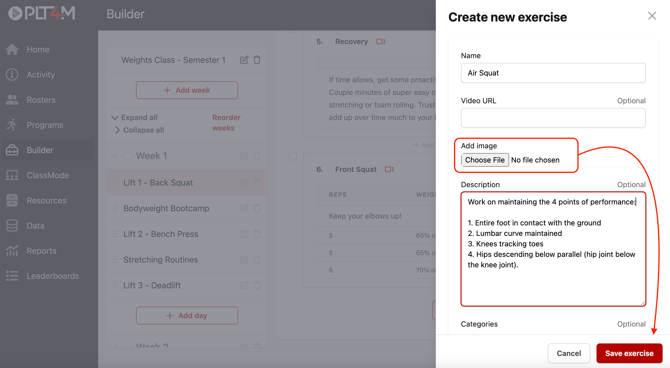Viewport: 670px width, 368px height.
Task: Edit Lift 2 - Bench Press day
Action: 244,234
